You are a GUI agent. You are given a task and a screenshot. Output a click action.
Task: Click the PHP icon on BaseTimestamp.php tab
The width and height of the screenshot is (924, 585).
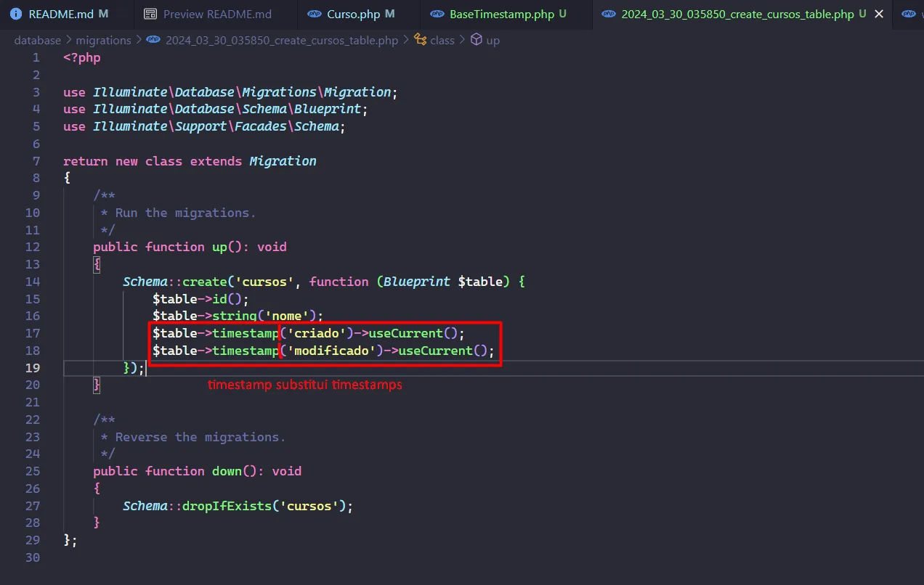(437, 15)
